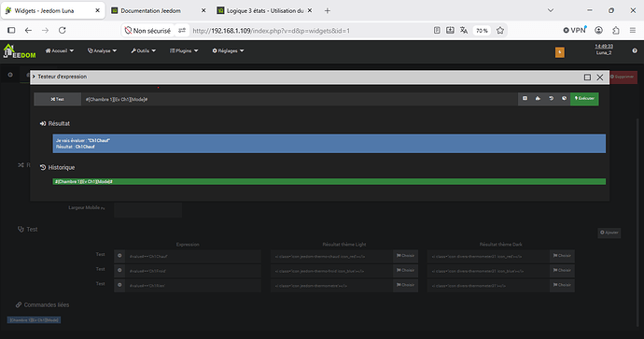Click Choisir for Dark theme icon_blue row
The height and width of the screenshot is (339, 644).
point(562,271)
